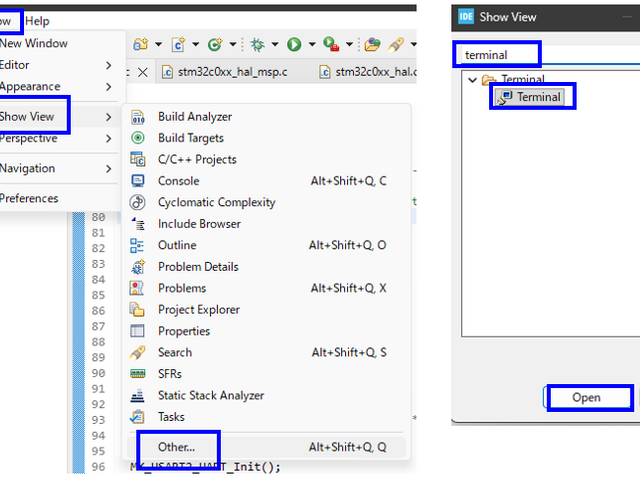Click the Debug bug icon in toolbar

coord(256,44)
